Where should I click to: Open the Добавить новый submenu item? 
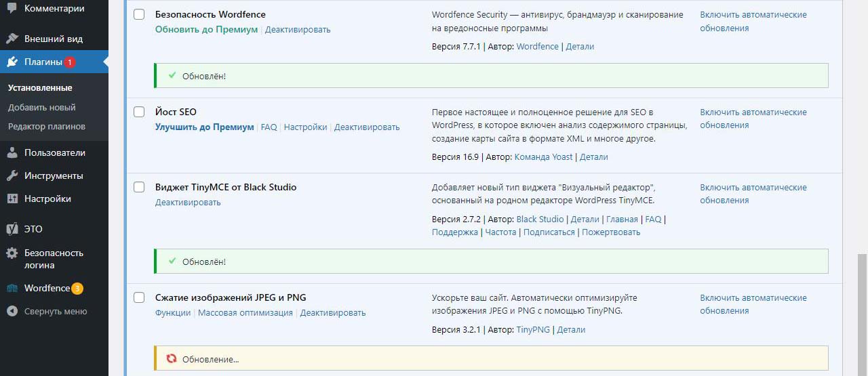(x=41, y=107)
